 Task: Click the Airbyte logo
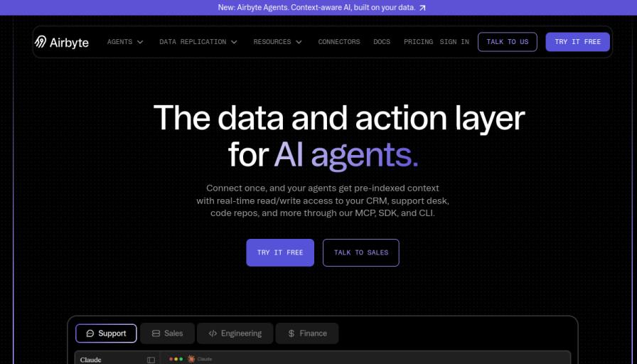coord(62,42)
